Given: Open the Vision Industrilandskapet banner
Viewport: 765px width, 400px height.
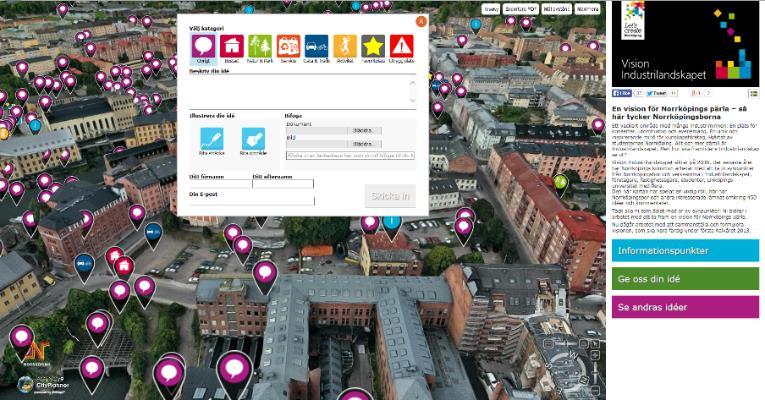Looking at the screenshot, I should [x=685, y=44].
